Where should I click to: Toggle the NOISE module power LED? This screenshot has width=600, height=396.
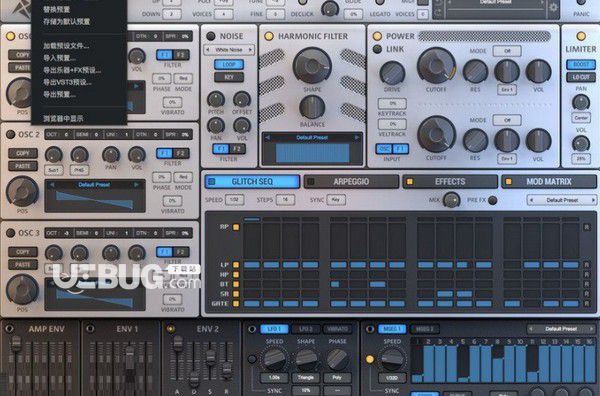pyautogui.click(x=210, y=36)
